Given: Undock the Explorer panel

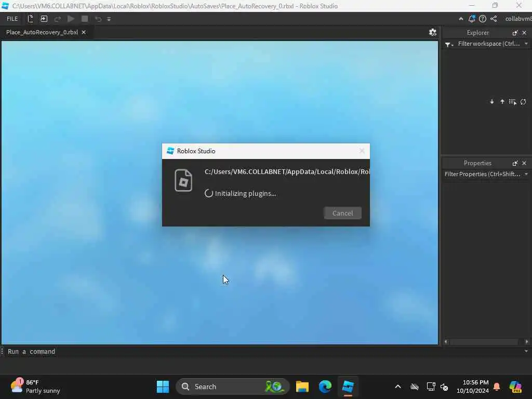Looking at the screenshot, I should [x=515, y=33].
